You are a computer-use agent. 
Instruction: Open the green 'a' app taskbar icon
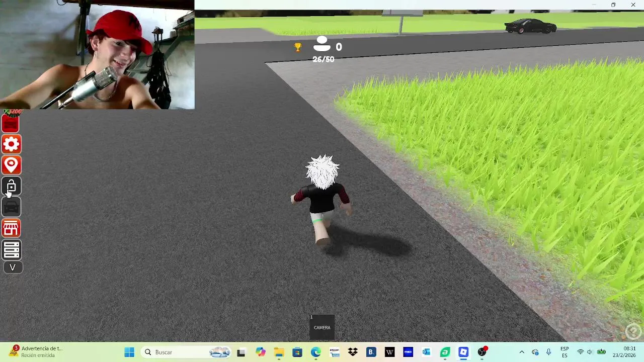pyautogui.click(x=445, y=352)
